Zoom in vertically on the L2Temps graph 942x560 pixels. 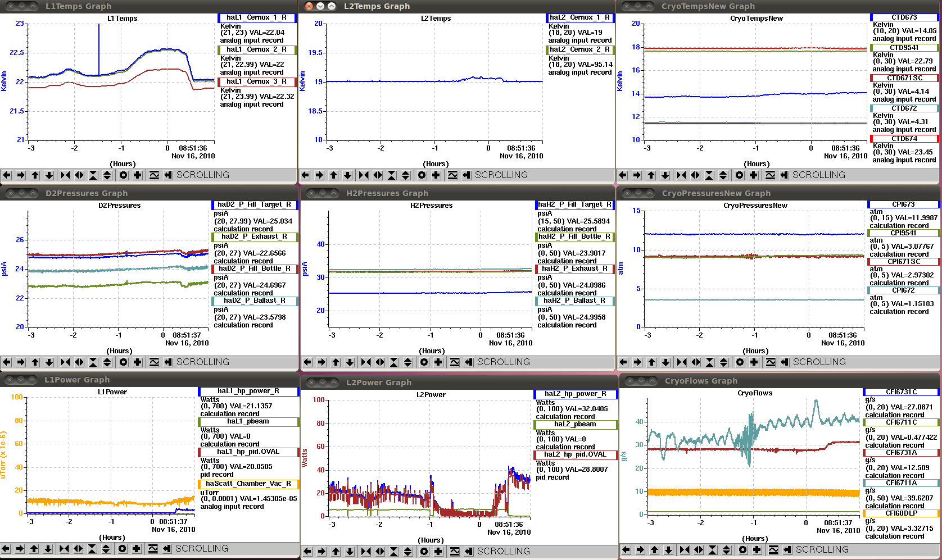point(392,175)
